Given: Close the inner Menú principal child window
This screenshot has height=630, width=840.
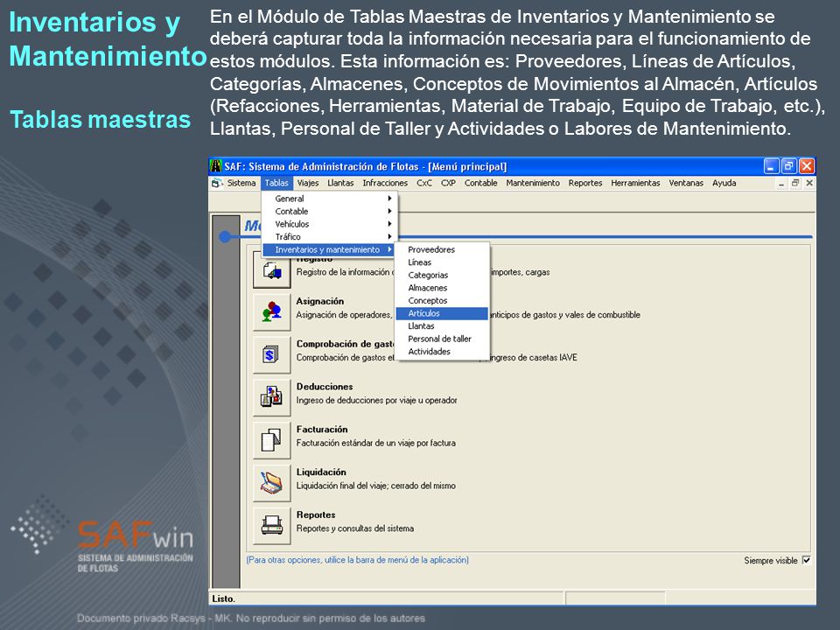Looking at the screenshot, I should point(809,183).
